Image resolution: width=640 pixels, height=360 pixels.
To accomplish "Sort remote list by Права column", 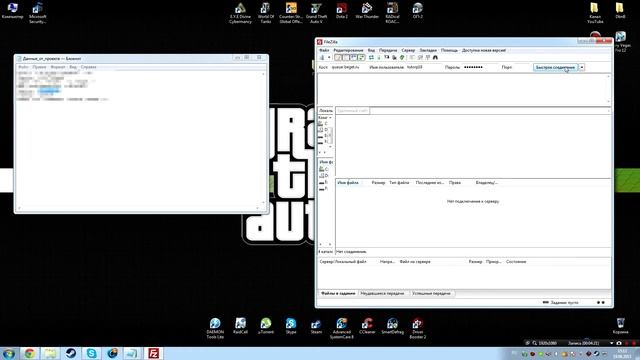I will [x=455, y=183].
